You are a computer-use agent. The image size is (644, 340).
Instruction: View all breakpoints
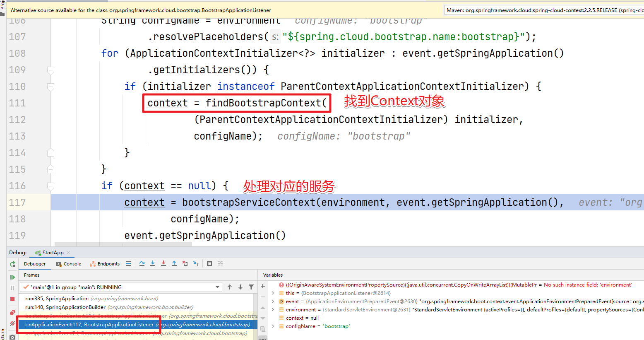click(12, 312)
